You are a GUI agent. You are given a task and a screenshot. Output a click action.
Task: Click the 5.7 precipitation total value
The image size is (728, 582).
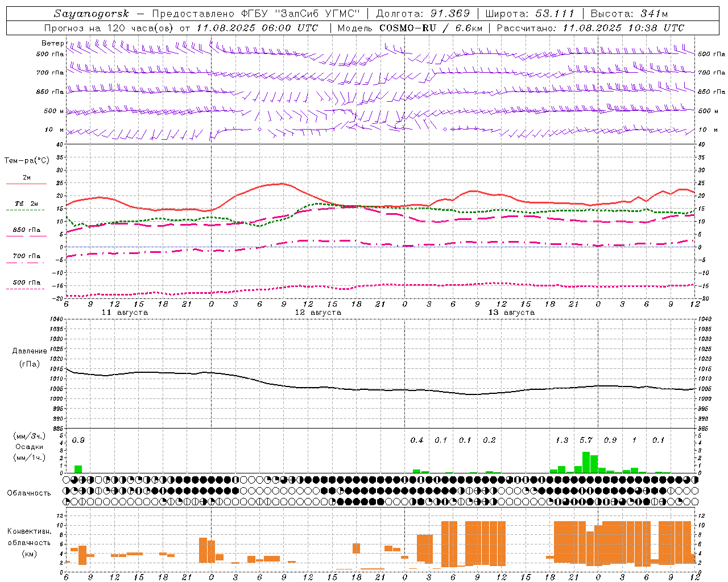point(586,440)
